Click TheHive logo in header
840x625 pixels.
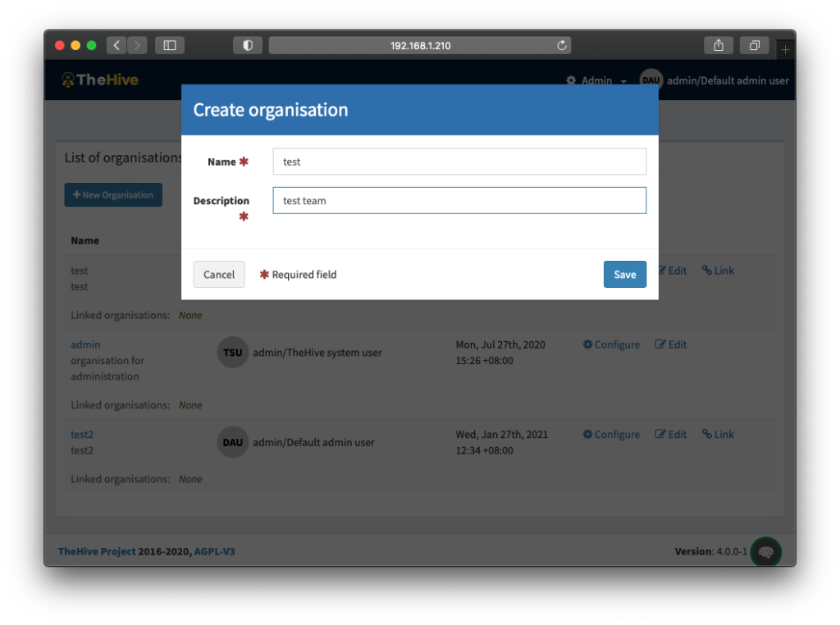pos(100,80)
